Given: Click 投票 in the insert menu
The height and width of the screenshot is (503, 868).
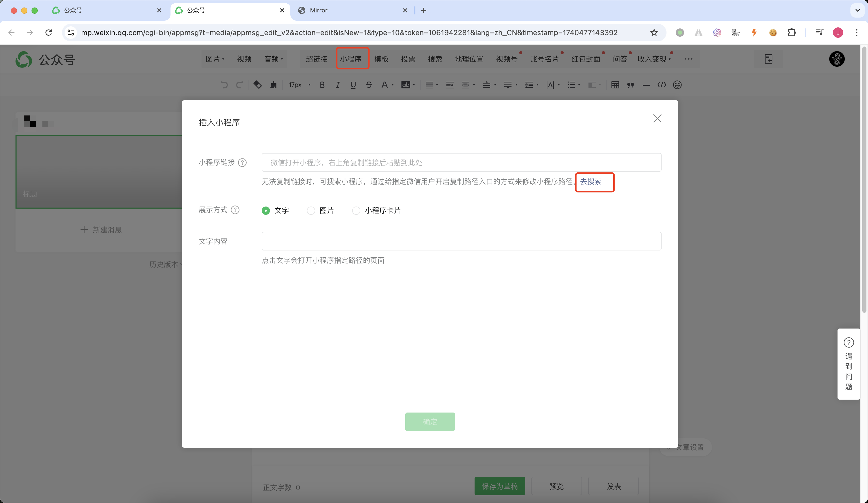Looking at the screenshot, I should click(408, 59).
